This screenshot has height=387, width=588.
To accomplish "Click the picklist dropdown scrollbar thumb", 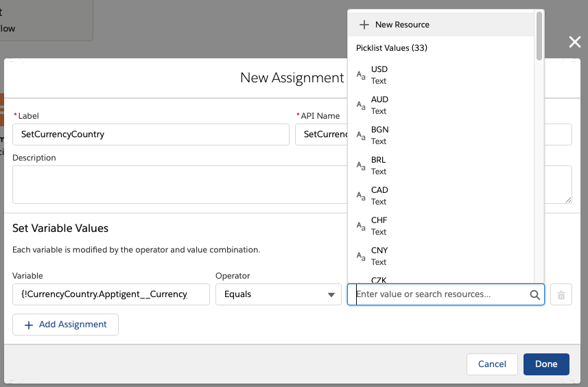I will point(539,36).
